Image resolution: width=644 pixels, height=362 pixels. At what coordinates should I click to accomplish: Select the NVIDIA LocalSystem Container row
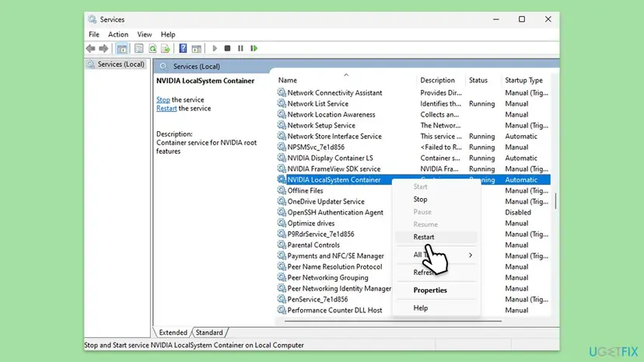(x=413, y=179)
